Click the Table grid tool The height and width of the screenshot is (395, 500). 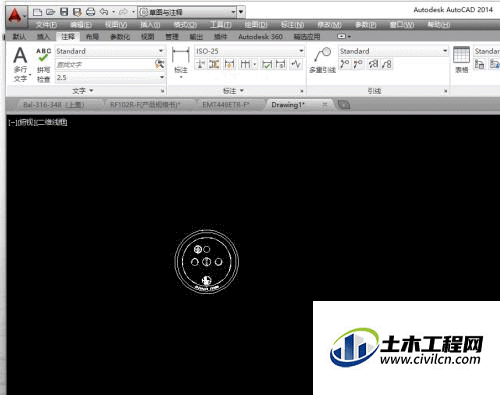click(462, 55)
